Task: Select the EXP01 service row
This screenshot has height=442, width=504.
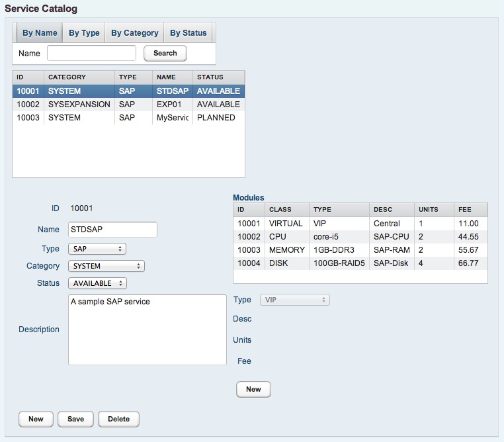Action: pos(128,105)
